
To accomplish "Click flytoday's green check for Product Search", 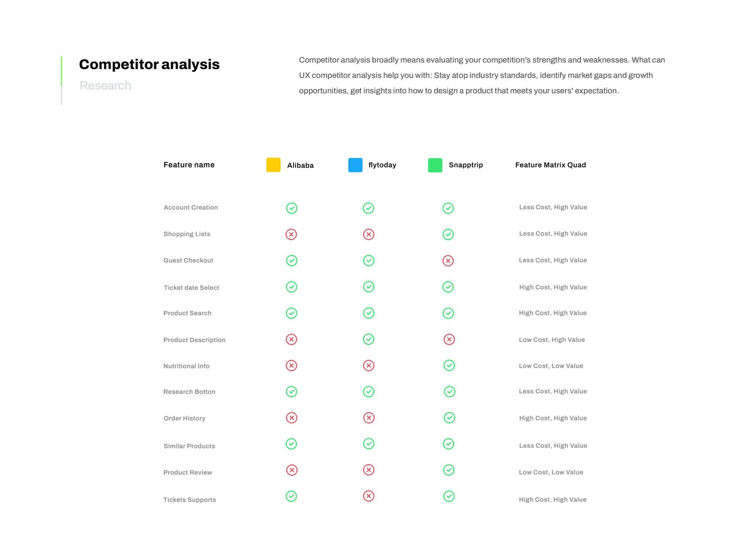I will (x=369, y=313).
